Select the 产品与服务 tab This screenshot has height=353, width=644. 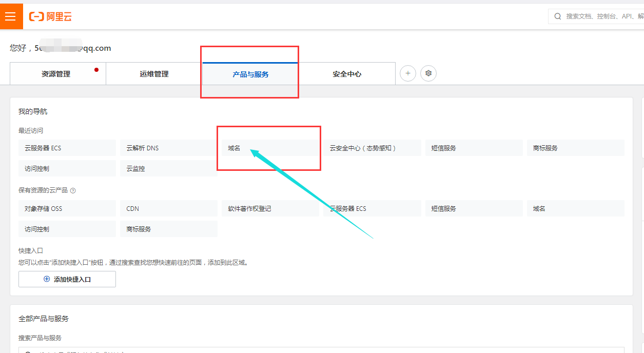coord(250,74)
